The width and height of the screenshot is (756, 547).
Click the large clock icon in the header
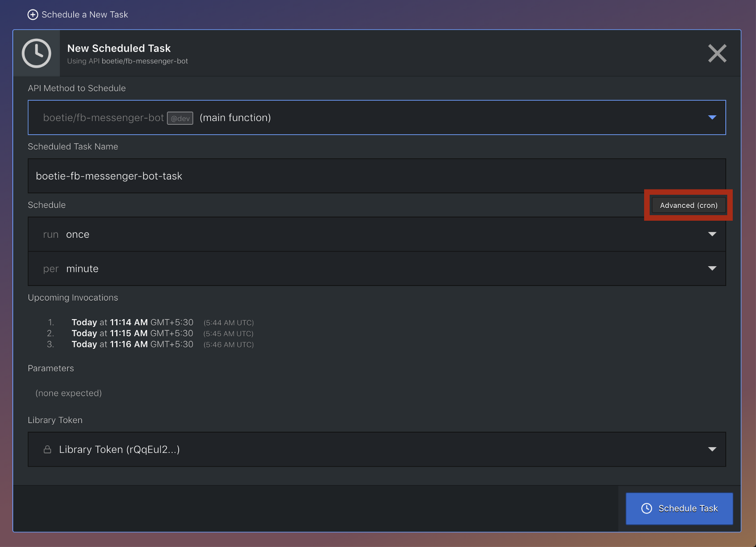point(36,53)
